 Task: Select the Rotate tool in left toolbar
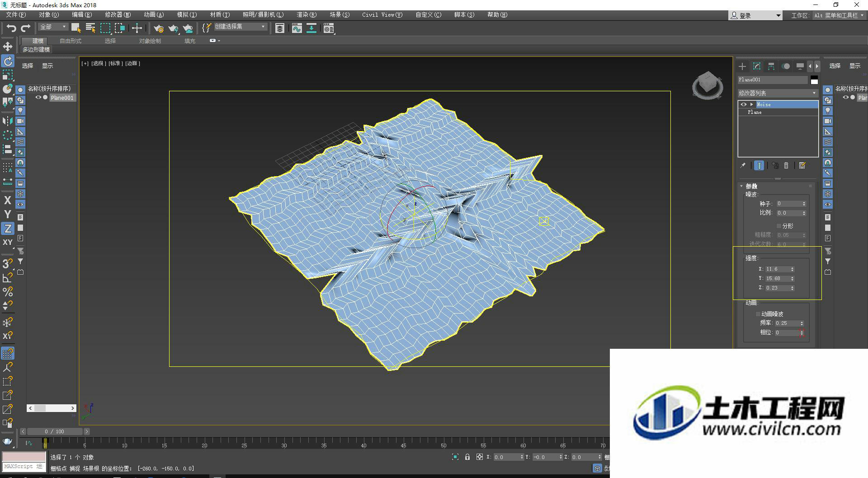click(x=8, y=61)
